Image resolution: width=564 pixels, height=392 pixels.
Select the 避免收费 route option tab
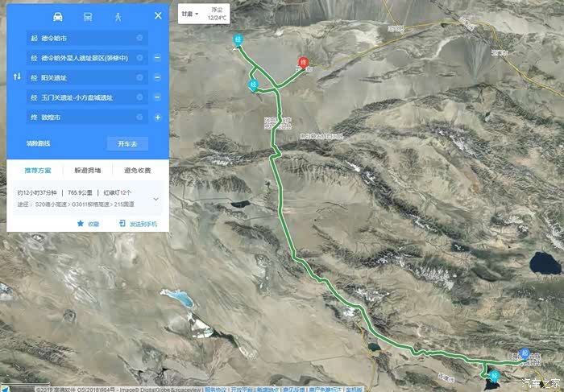click(x=138, y=171)
